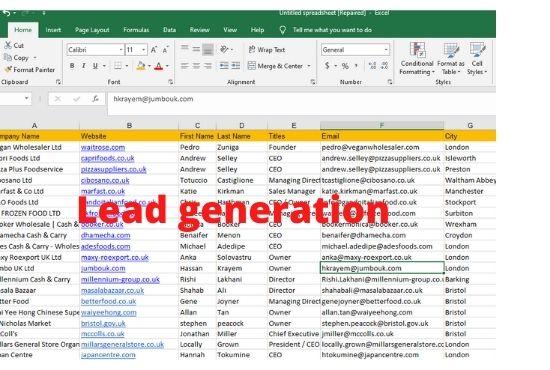550x370 pixels.
Task: Toggle Underline formatting
Action: coord(95,66)
